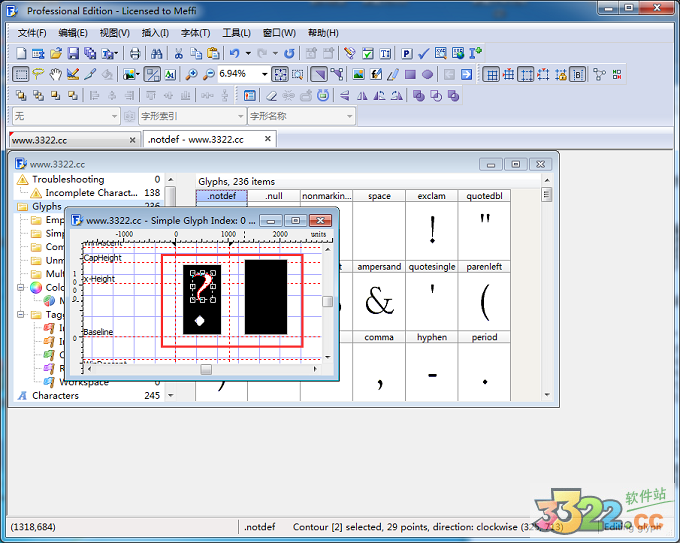Open the zoom percentage dropdown

coord(264,74)
